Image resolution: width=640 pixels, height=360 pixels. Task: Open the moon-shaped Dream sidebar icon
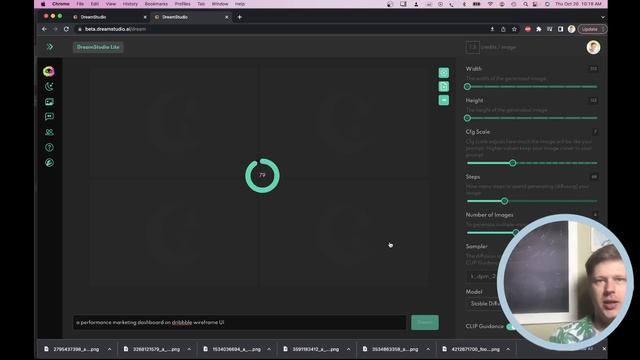pyautogui.click(x=49, y=87)
